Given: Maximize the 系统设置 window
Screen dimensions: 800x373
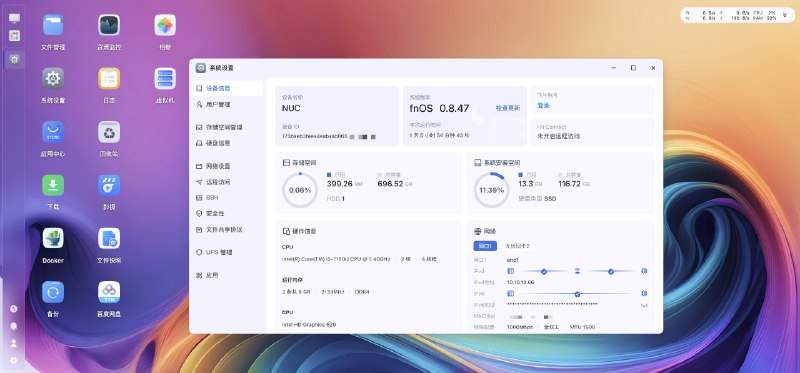Looking at the screenshot, I should 633,68.
